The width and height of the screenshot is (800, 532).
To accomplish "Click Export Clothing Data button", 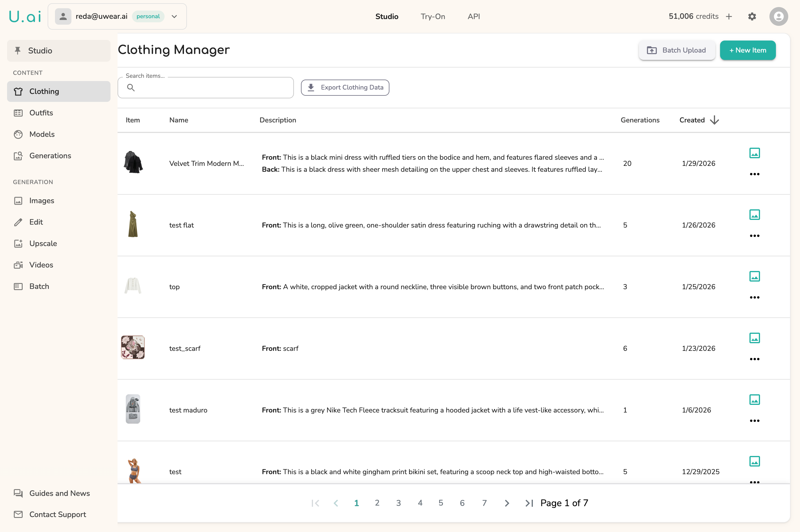I will (345, 87).
